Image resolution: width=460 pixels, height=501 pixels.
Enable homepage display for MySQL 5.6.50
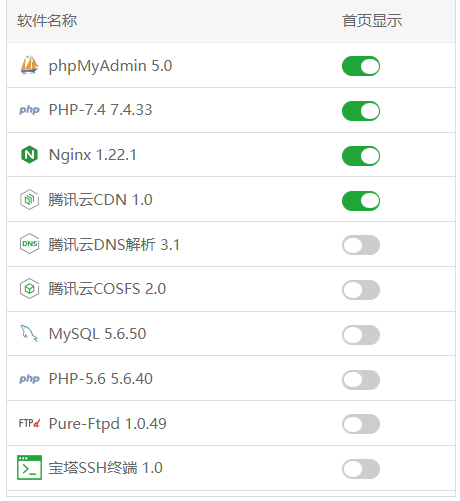(x=361, y=335)
